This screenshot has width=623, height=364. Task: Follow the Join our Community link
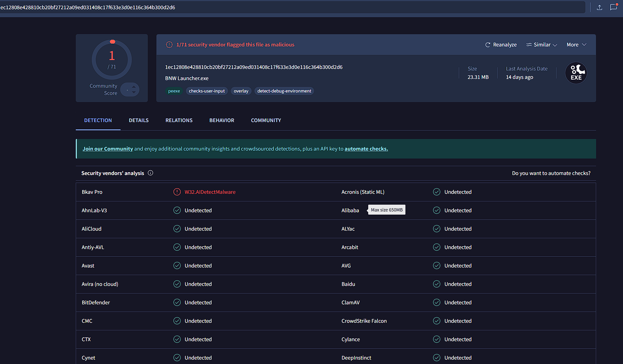pyautogui.click(x=108, y=149)
